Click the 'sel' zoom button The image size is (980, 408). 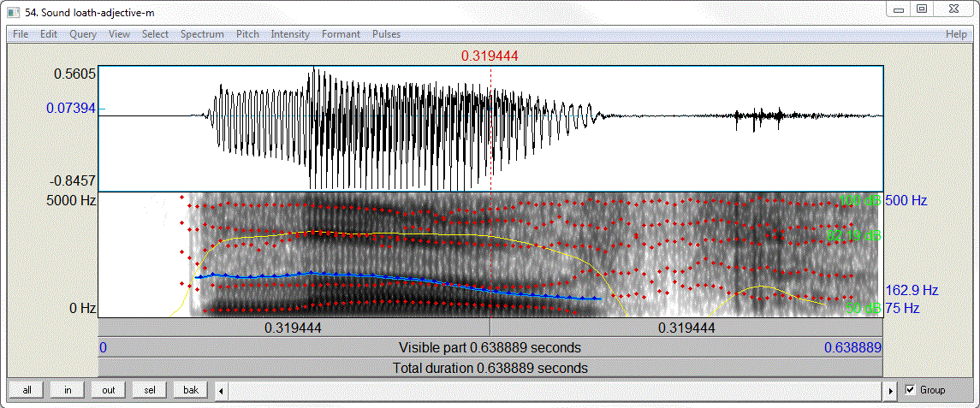tap(150, 390)
